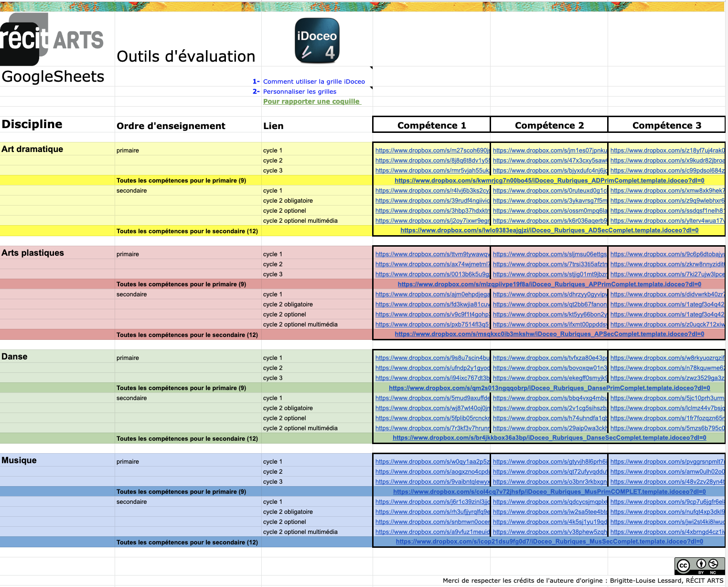Viewport: 728px width, 587px height.
Task: Open Art dramatique primaire cycle 1 Compétence 1 link
Action: (432, 151)
